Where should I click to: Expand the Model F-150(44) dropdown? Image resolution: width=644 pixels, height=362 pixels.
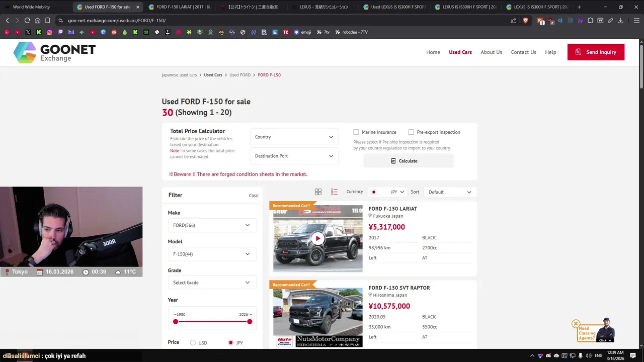coord(211,254)
